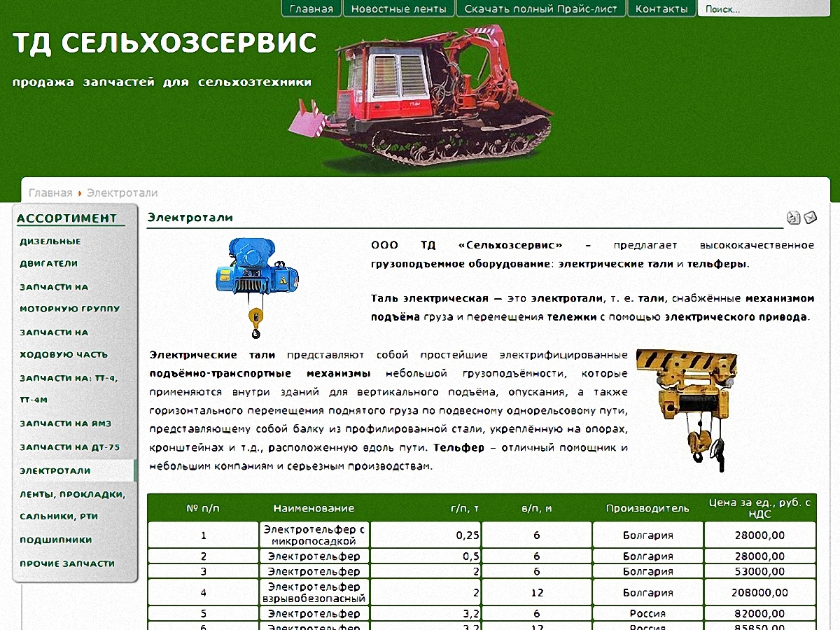The height and width of the screenshot is (630, 840).
Task: Open the Новостные ленты tab
Action: [x=398, y=9]
